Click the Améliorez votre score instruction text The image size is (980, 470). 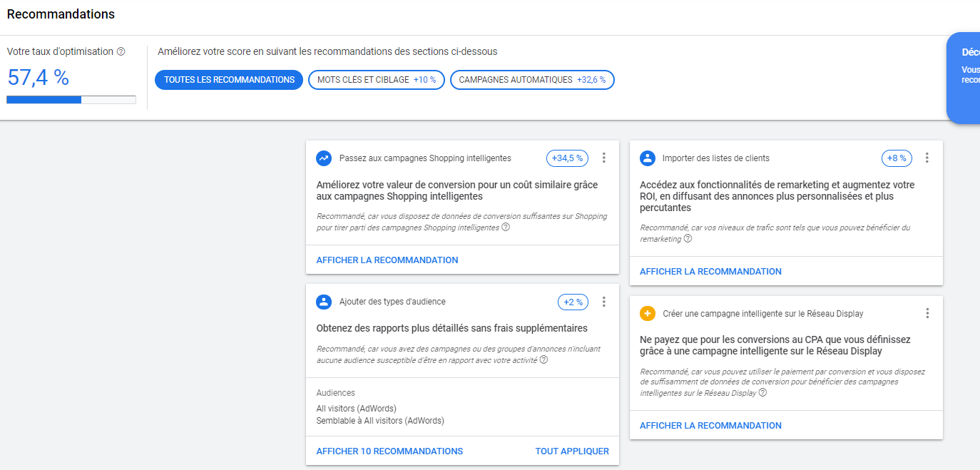coord(327,51)
